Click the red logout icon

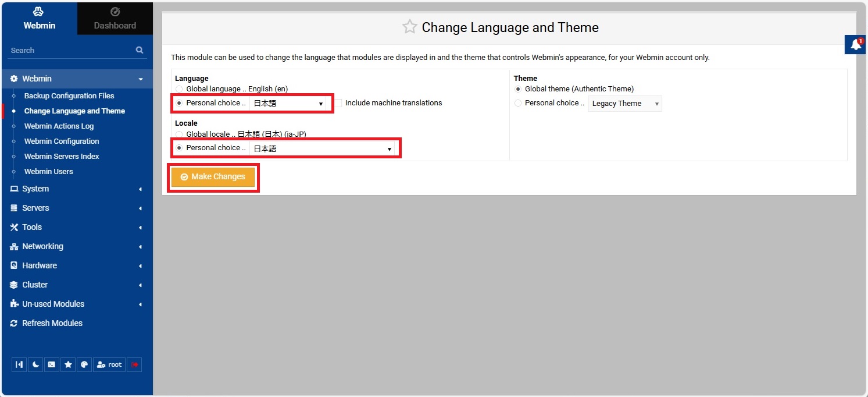[134, 364]
